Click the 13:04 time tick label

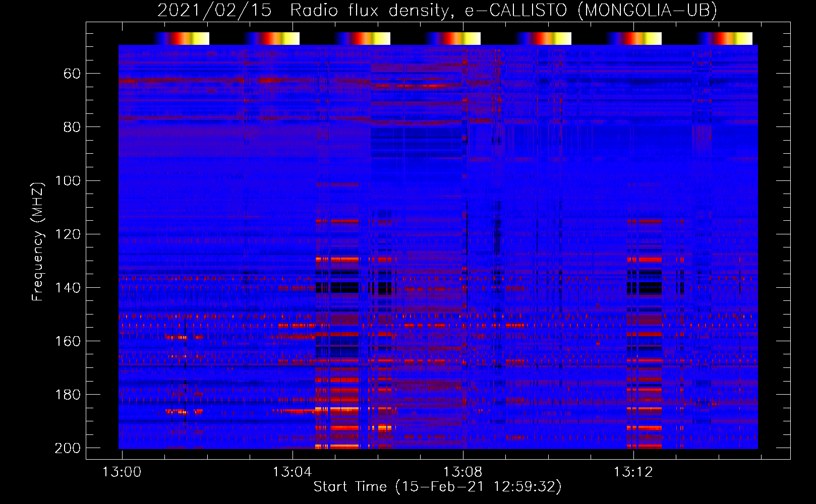point(293,472)
